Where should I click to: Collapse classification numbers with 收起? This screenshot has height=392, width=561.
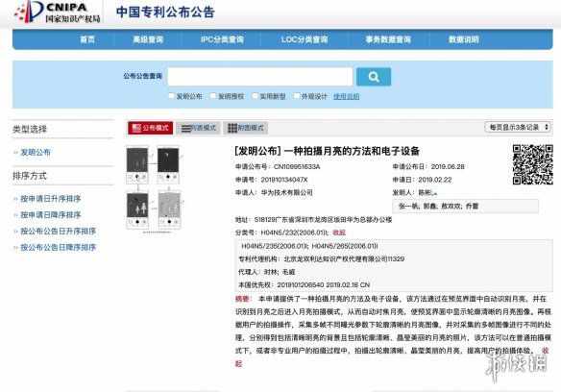[339, 233]
